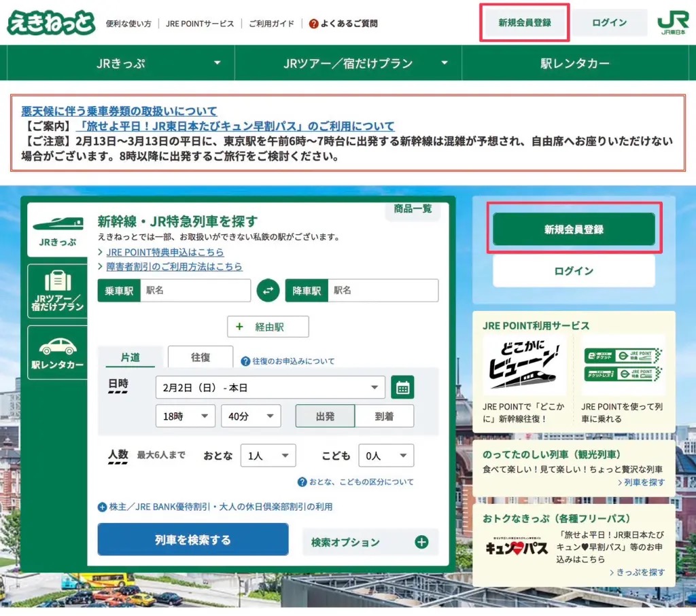Open the 18時 hour dropdown
The height and width of the screenshot is (616, 696).
[186, 416]
